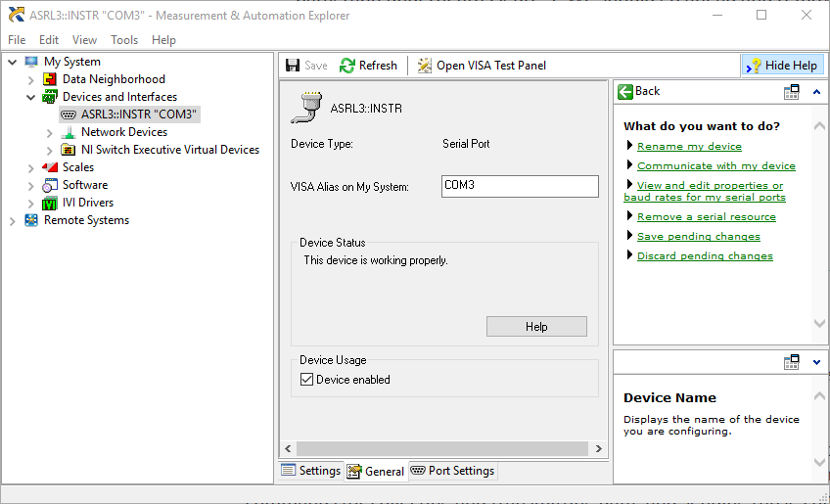Select the Data Neighborhood tree icon

click(x=51, y=79)
